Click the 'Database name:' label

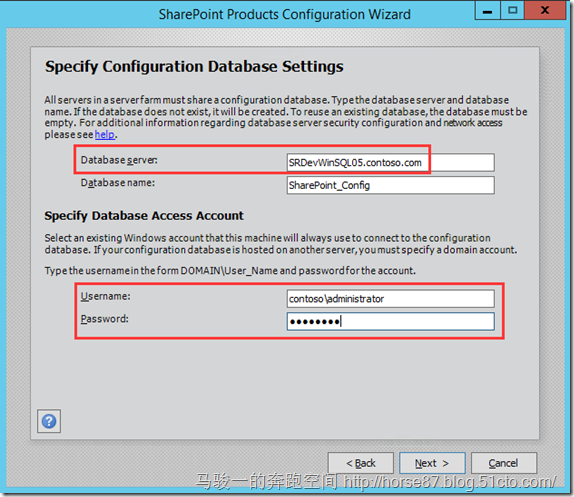[118, 183]
